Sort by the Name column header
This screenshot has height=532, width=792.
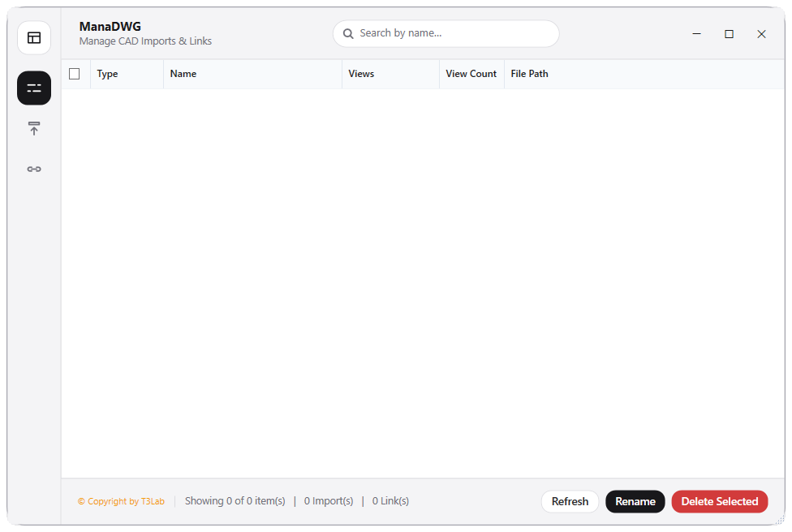click(252, 74)
